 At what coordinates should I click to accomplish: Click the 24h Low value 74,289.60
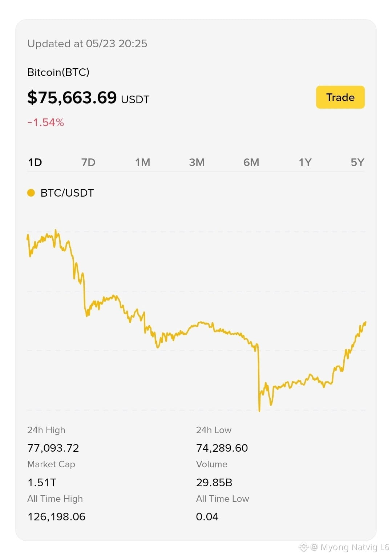pyautogui.click(x=222, y=448)
